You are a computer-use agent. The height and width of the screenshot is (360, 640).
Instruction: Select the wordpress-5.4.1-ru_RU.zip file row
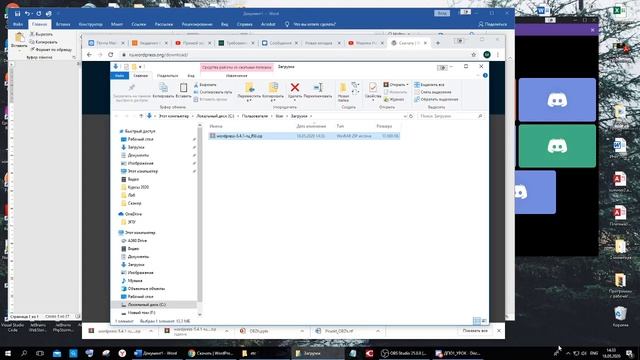point(304,136)
